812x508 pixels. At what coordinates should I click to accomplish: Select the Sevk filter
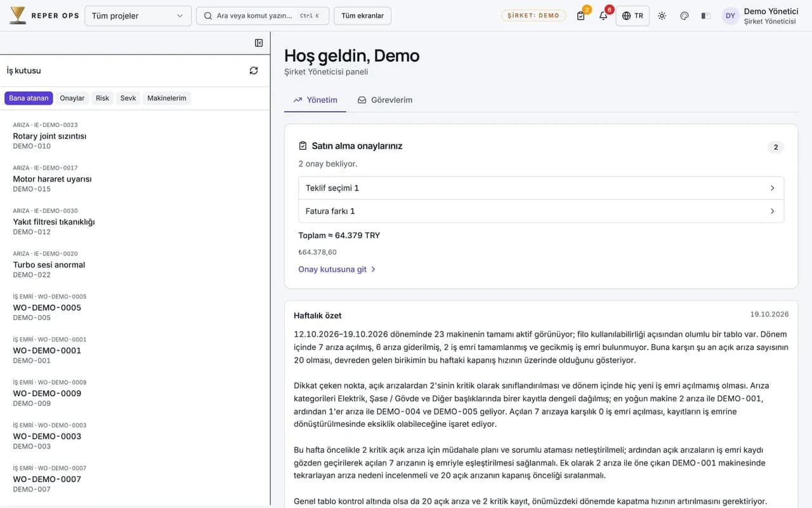(128, 98)
